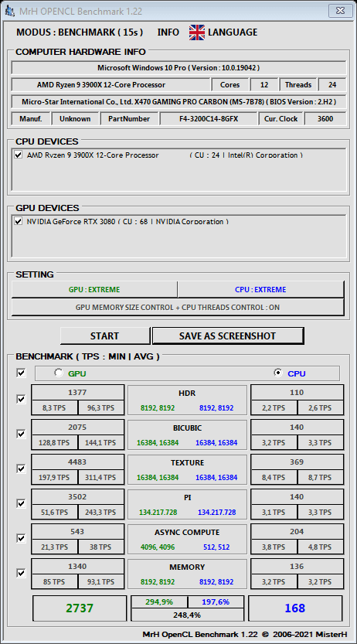Viewport: 357px width, 644px height.
Task: Click the ASYNC COMPUTE CPU score 204
Action: point(297,531)
